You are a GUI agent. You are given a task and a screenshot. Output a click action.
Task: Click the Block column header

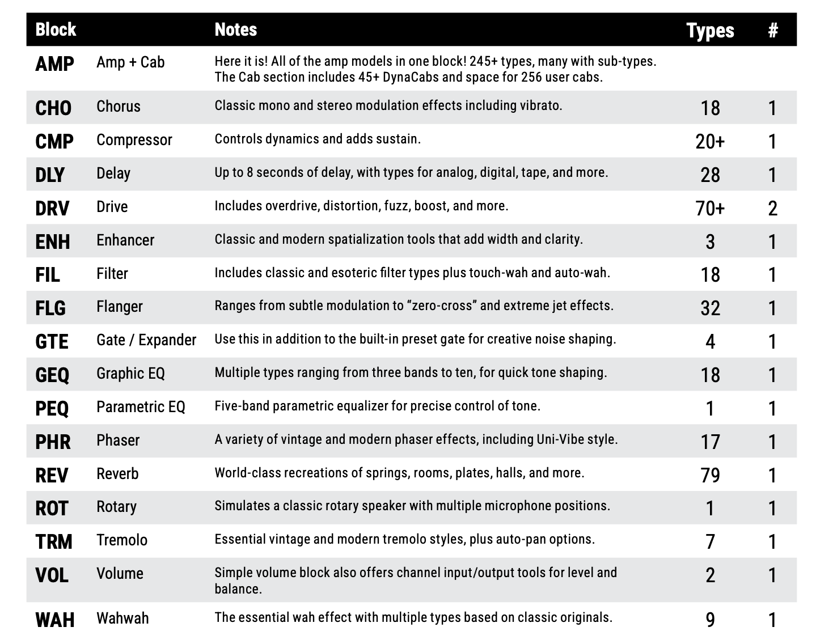coord(56,29)
